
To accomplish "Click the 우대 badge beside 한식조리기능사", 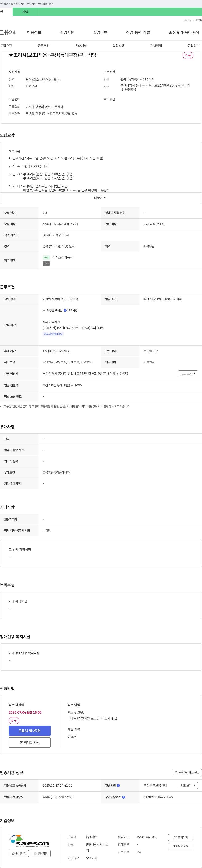I will (x=46, y=258).
